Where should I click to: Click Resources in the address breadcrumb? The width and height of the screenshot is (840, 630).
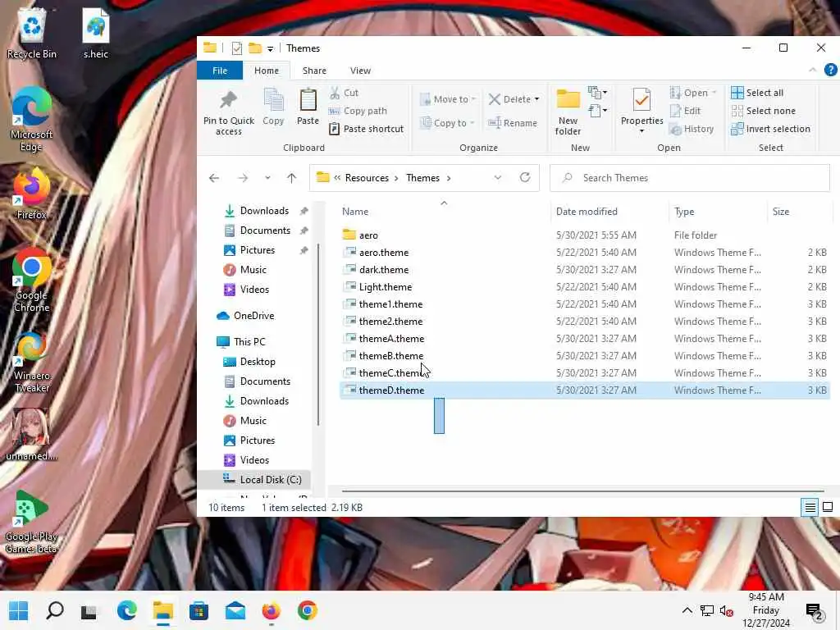[x=367, y=178]
